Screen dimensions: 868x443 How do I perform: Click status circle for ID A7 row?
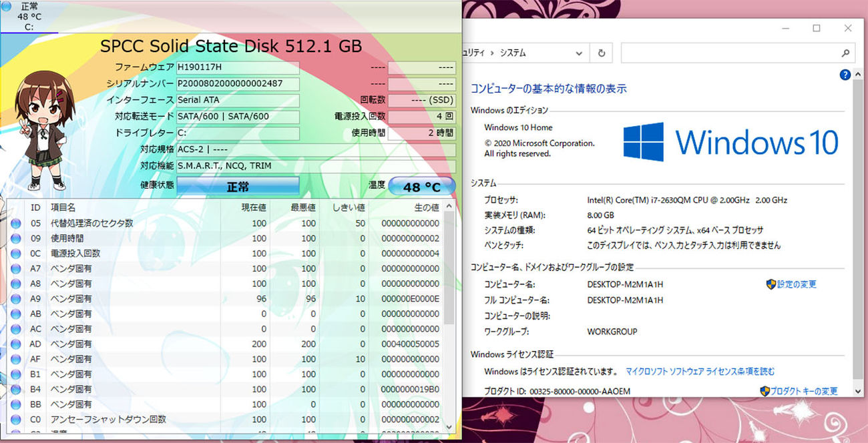coord(16,269)
